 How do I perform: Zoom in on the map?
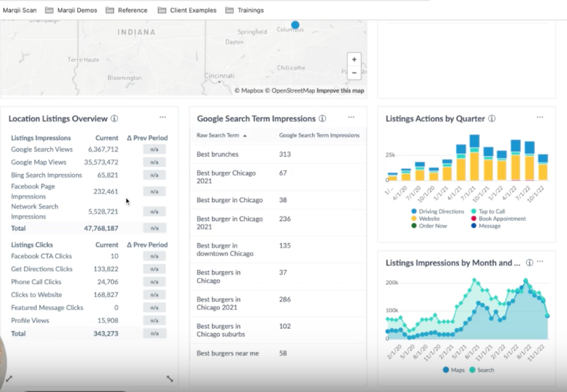click(x=354, y=60)
